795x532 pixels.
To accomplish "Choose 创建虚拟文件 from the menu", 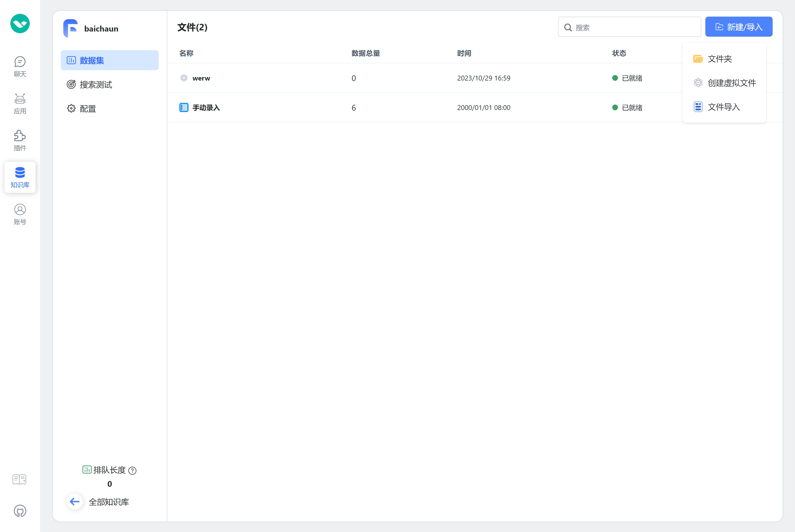I will pos(731,83).
